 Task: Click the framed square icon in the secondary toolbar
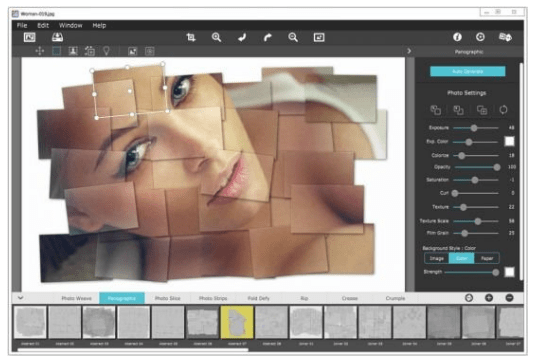point(150,51)
